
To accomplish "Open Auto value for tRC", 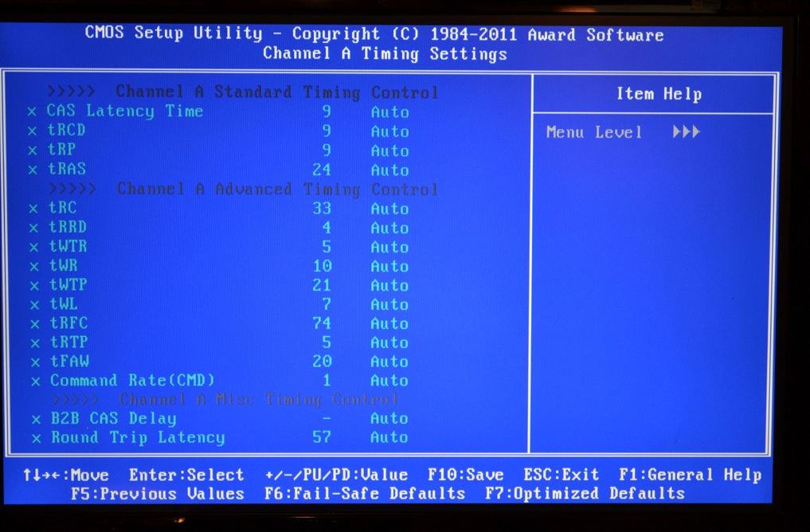I will (390, 209).
